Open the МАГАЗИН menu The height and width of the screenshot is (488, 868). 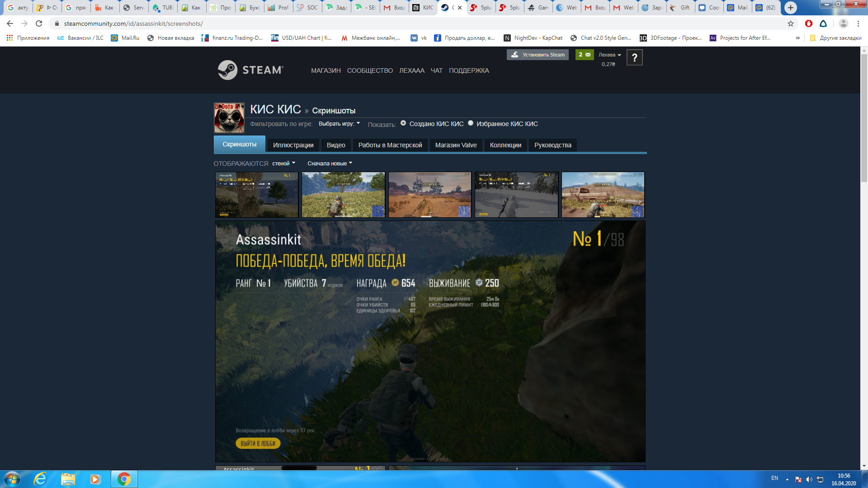[325, 70]
